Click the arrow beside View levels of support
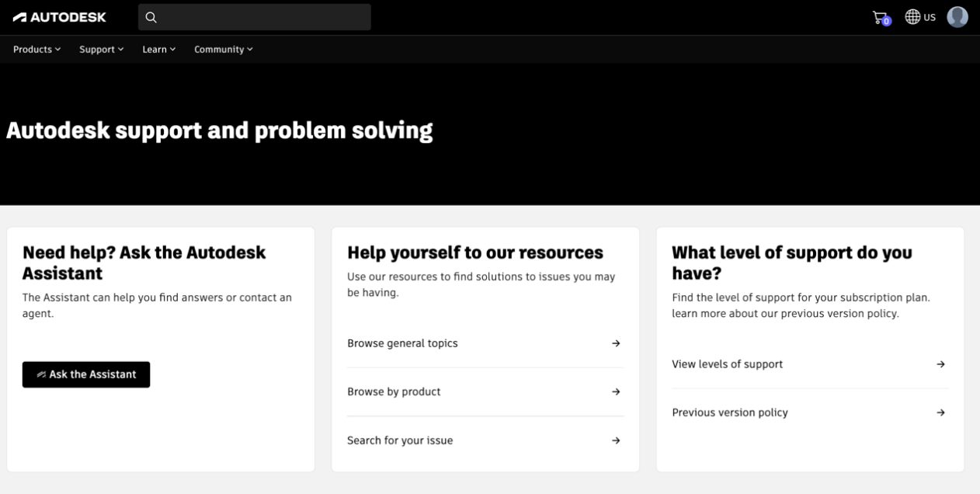 (940, 364)
